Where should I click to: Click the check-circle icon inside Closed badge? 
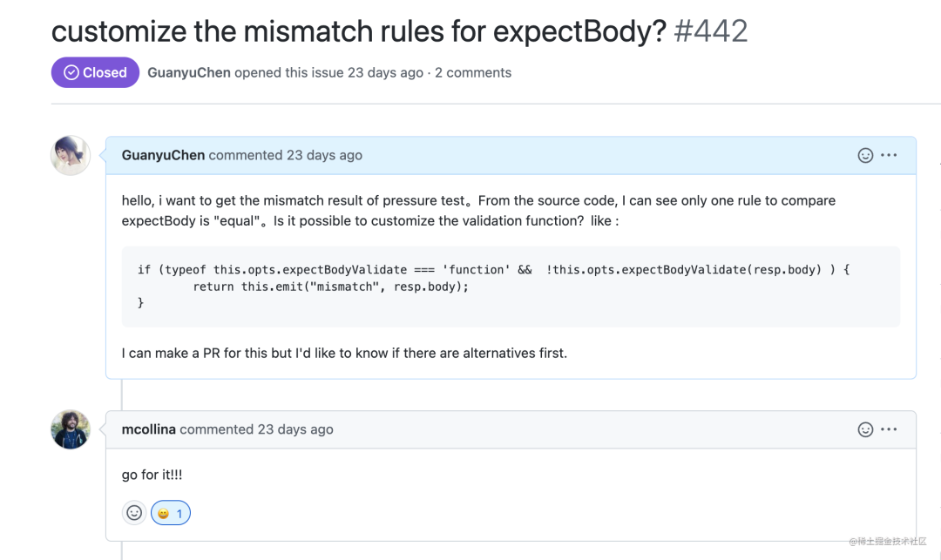(70, 73)
